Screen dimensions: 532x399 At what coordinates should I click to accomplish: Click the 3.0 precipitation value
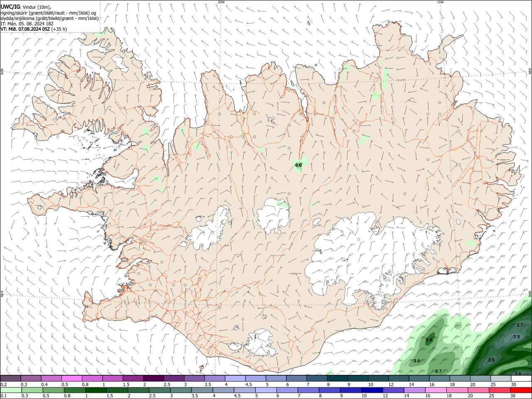518,374
